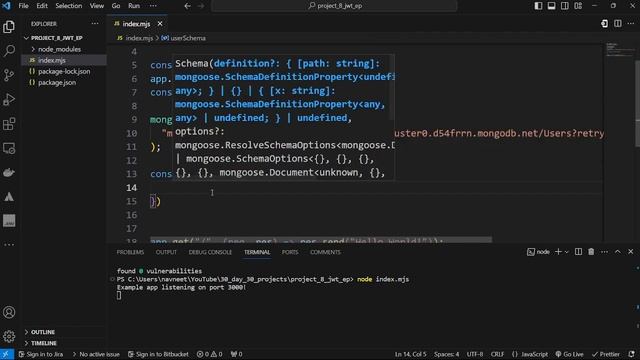The width and height of the screenshot is (640, 360).
Task: Maximize the panel size chevron
Action: (x=618, y=252)
